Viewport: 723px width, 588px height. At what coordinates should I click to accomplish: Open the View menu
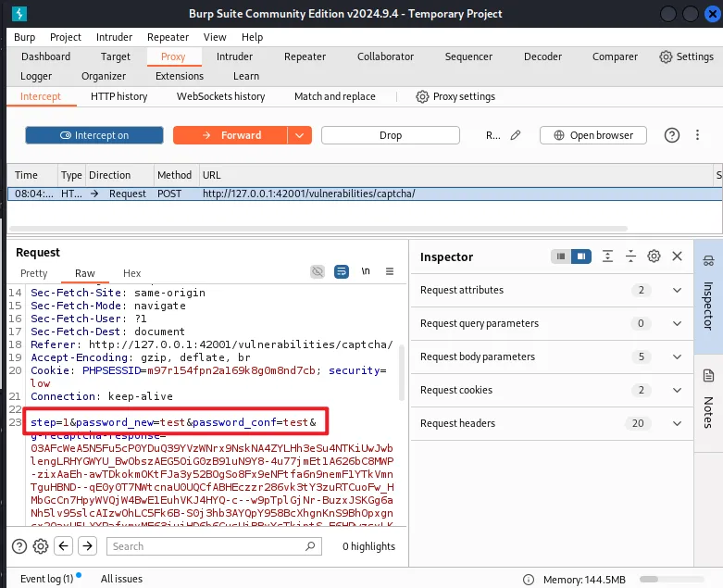(215, 37)
